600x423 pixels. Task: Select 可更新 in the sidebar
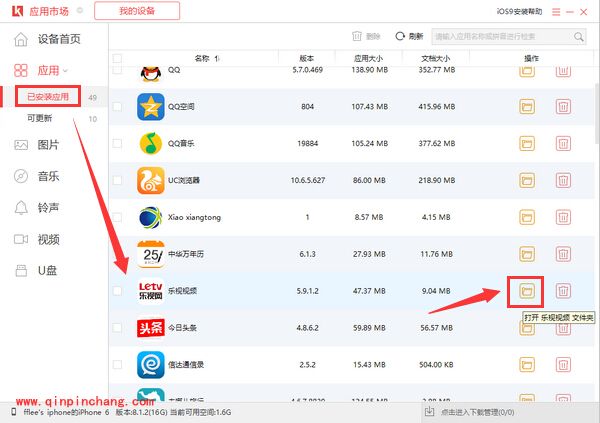[39, 118]
